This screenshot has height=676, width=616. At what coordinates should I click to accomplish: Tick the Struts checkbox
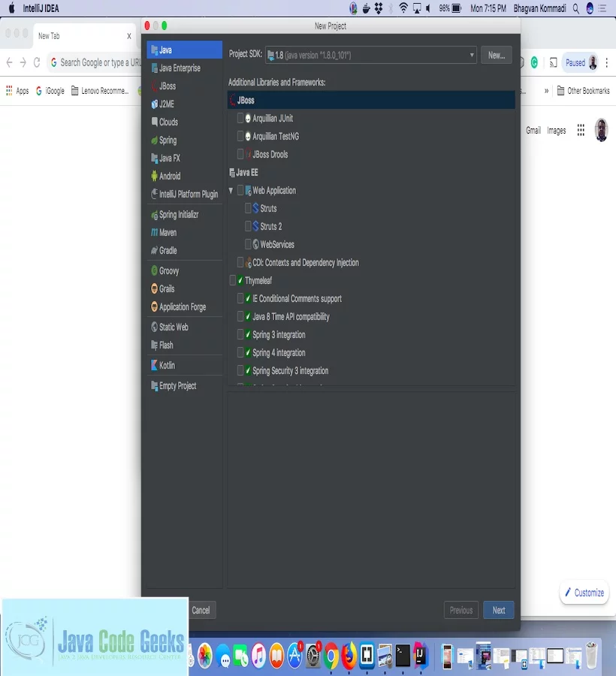pos(248,208)
